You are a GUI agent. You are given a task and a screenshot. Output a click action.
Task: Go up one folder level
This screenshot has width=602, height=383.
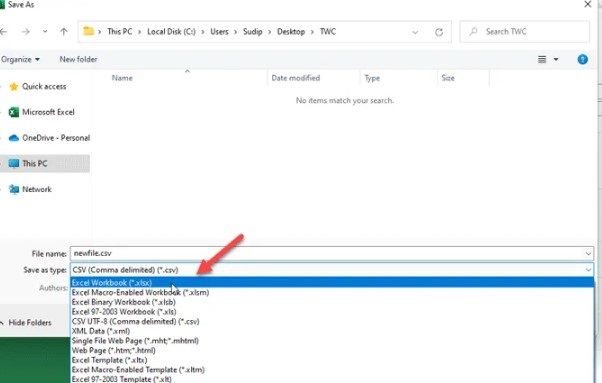click(64, 31)
